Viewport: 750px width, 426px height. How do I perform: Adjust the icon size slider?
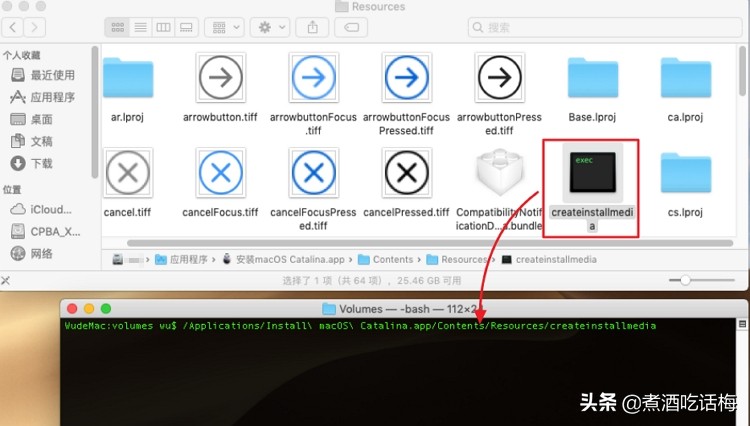pyautogui.click(x=685, y=280)
